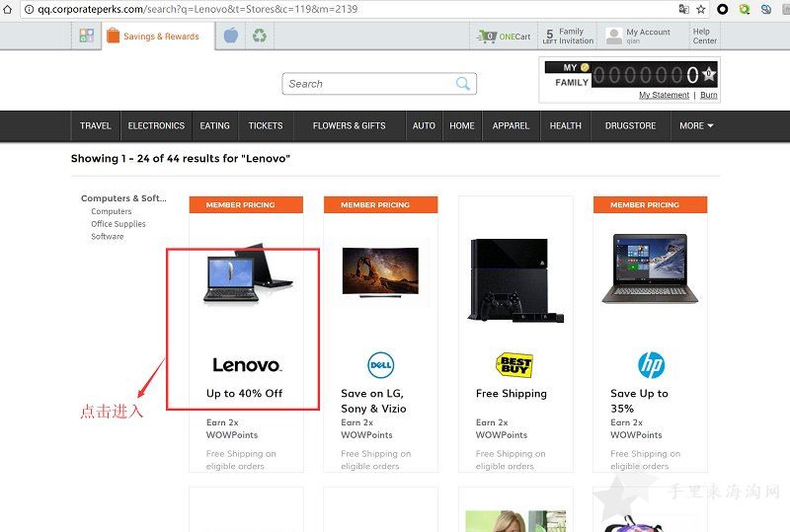Open the EATING menu
Screen dimensions: 790x532
(214, 126)
